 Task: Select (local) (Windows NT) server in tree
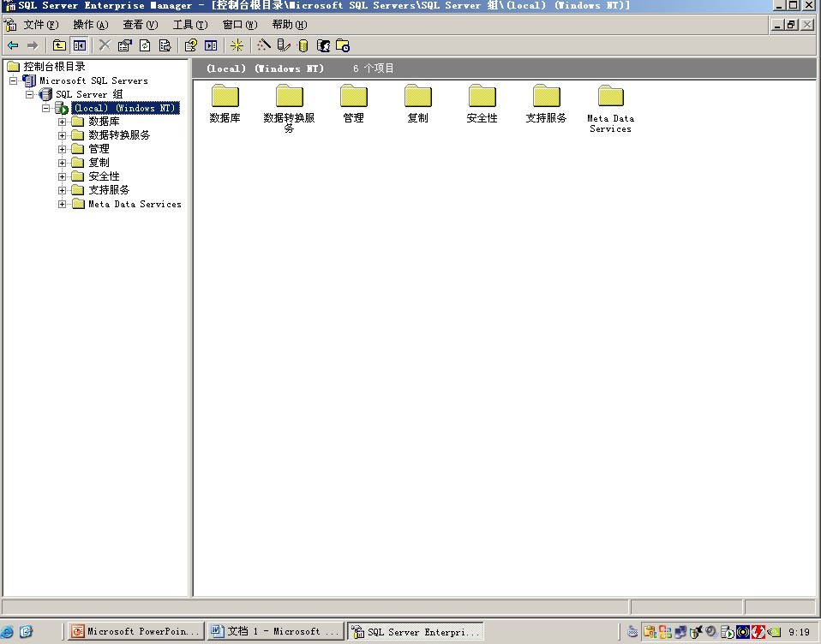125,108
